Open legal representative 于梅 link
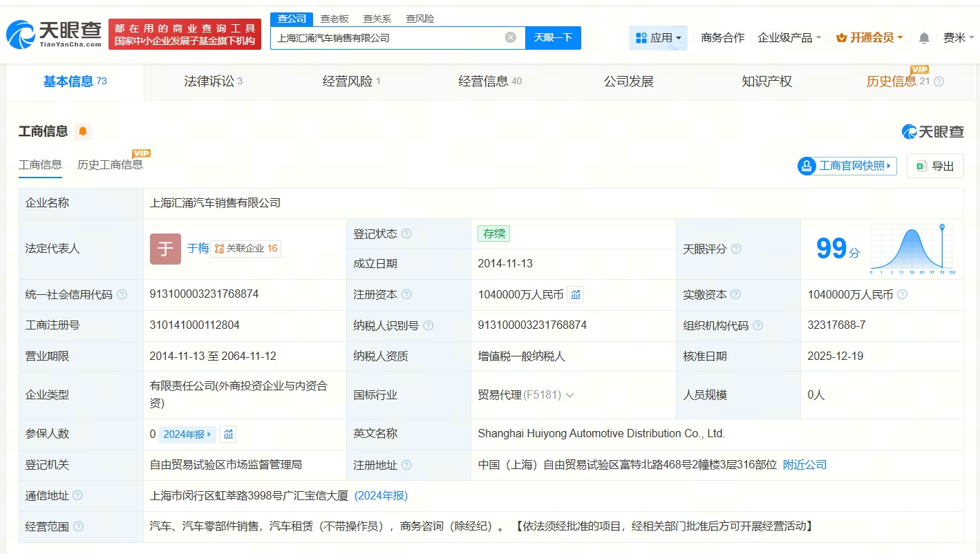 point(198,249)
